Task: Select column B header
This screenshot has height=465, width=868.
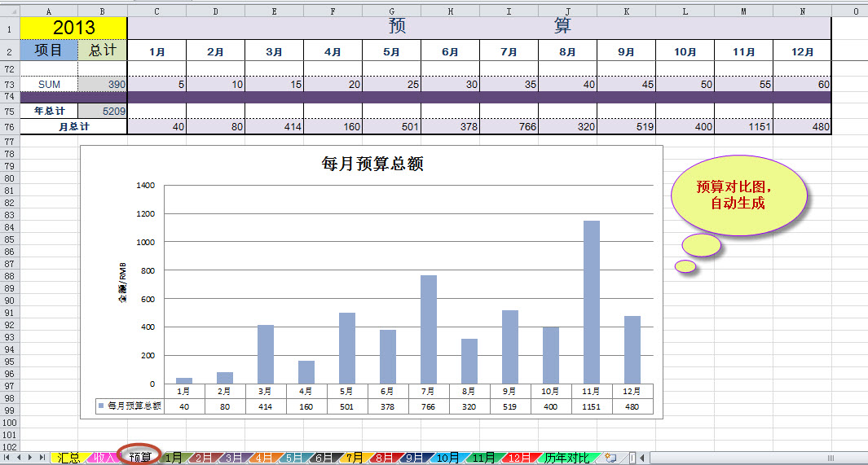Action: point(103,11)
